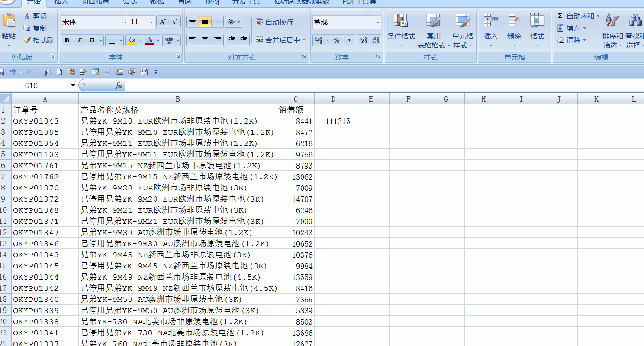Switch to the 公式 ribbon tab

[x=129, y=2]
